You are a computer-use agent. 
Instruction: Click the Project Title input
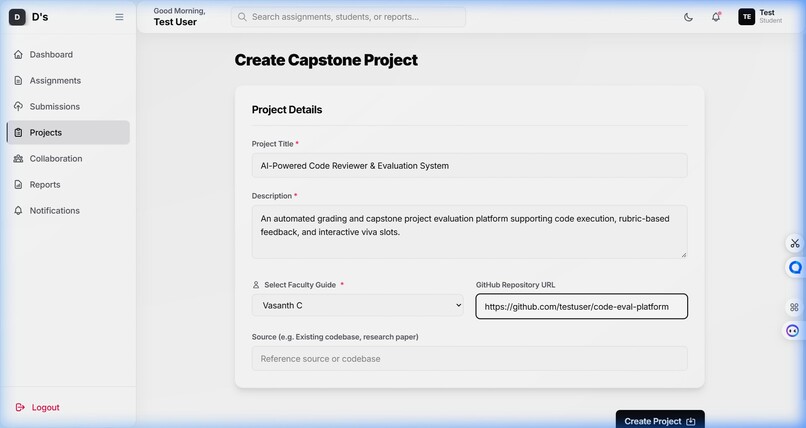pos(469,165)
